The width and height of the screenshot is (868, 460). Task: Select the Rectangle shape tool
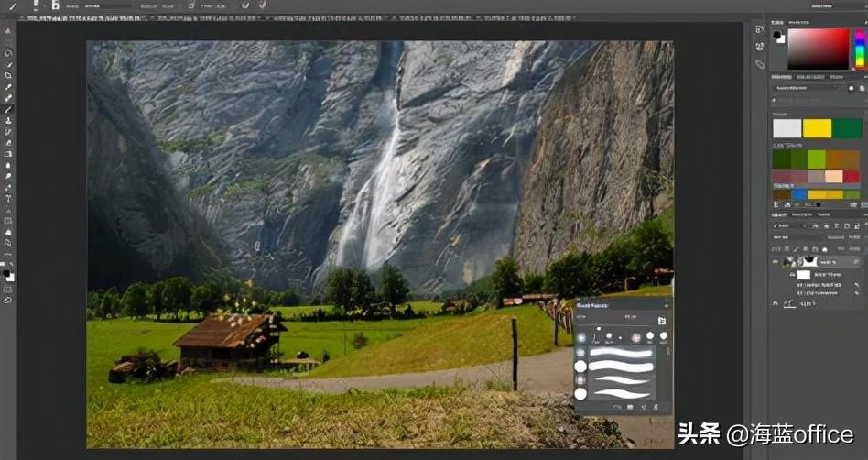pos(7,221)
